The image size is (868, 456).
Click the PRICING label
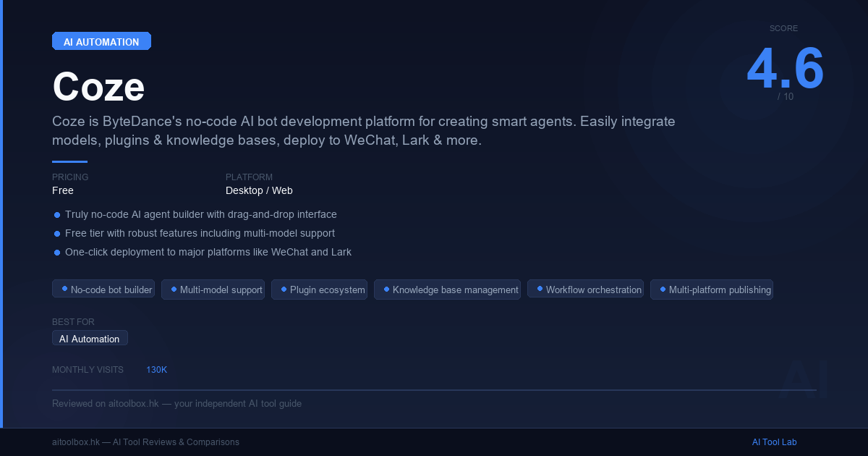tap(70, 177)
